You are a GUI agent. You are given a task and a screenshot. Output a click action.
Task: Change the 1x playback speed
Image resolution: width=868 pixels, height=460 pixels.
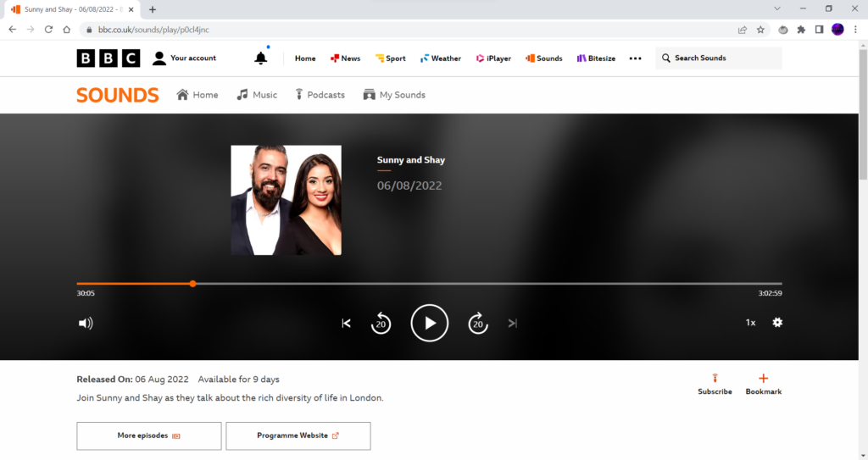pyautogui.click(x=751, y=323)
